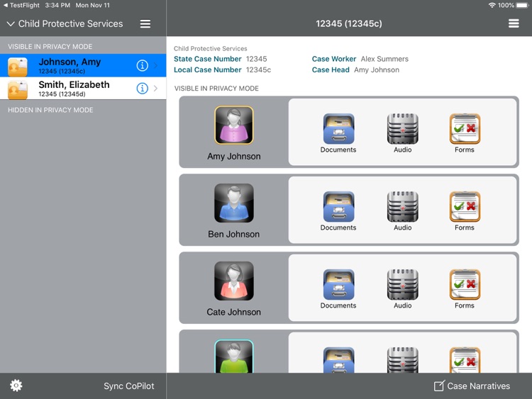Collapse the Child Protective Services chevron
The image size is (532, 399).
[x=11, y=23]
